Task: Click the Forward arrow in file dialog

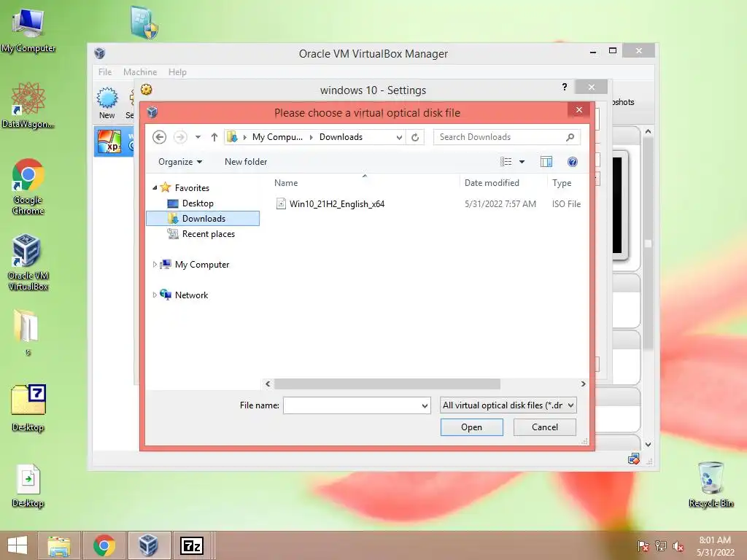Action: (x=180, y=137)
